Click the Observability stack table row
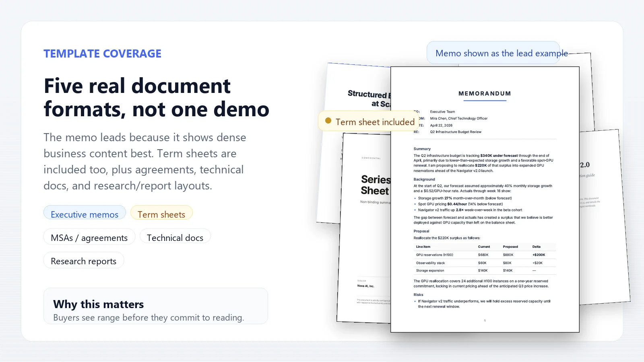 485,263
